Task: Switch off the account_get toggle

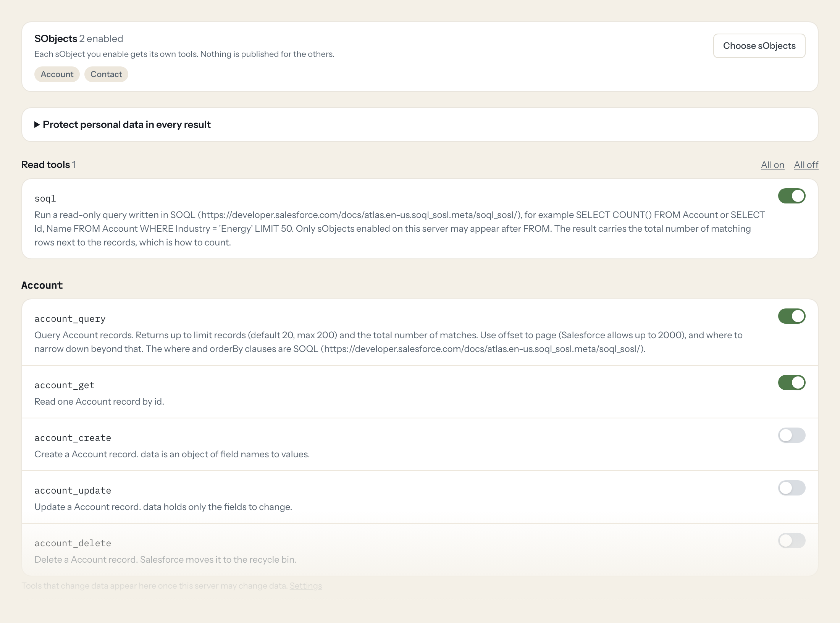Action: (x=792, y=383)
